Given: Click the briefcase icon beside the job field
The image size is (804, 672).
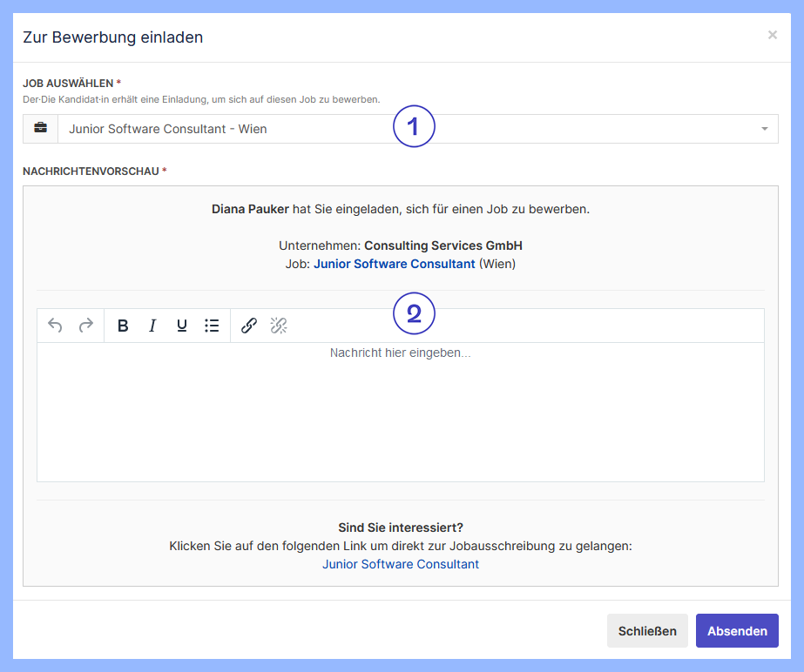Looking at the screenshot, I should point(40,129).
